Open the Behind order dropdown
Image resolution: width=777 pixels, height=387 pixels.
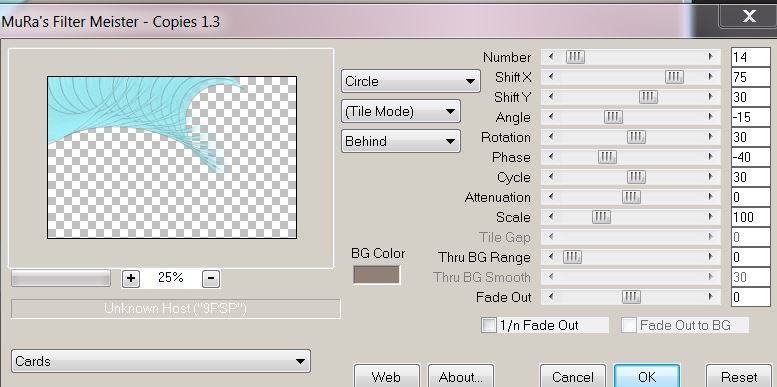pos(401,141)
